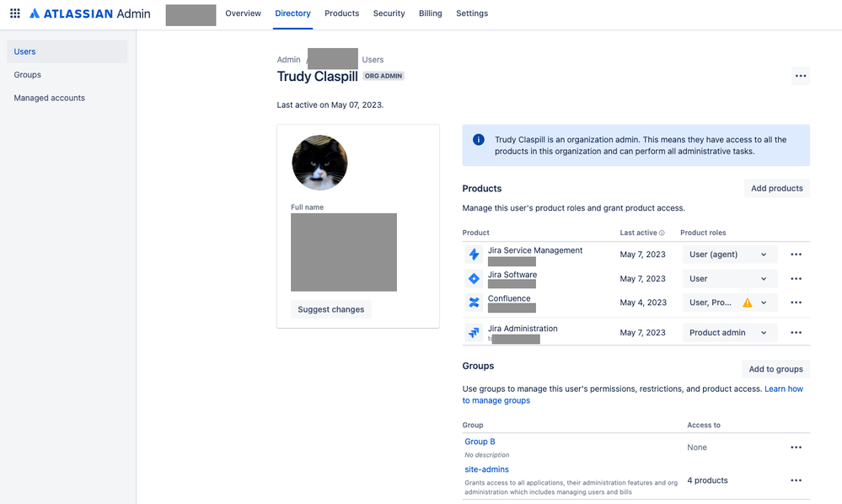This screenshot has height=504, width=842.
Task: Open the Settings tab
Action: point(472,13)
